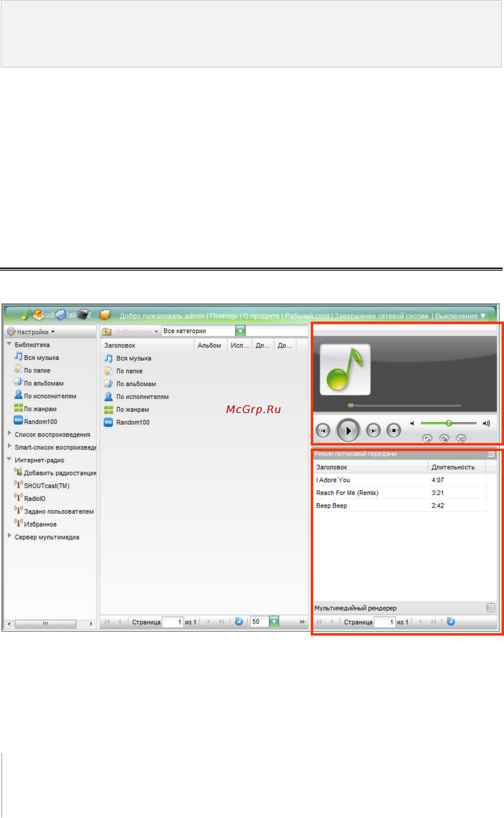Toggle repeat one track mode
Viewport: 504px width, 818px height.
(x=444, y=439)
